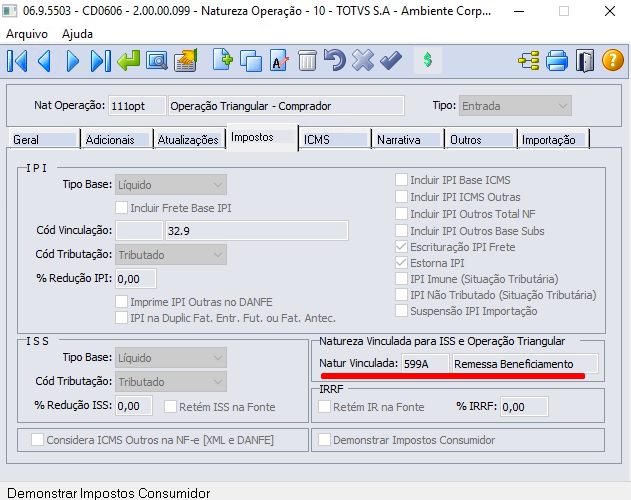The height and width of the screenshot is (500, 631).
Task: Expand the IPI Tipo Base dropdown
Action: pyautogui.click(x=171, y=185)
